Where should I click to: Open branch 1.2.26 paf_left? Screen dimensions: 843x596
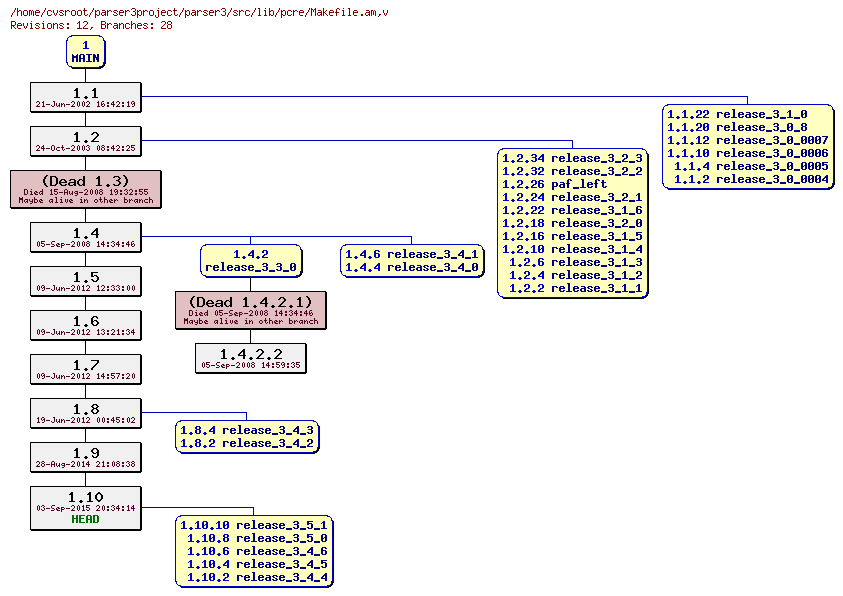(x=554, y=184)
